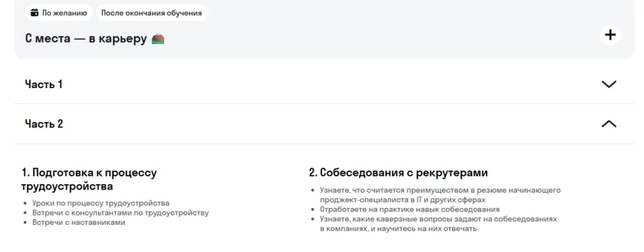644x252 pixels.
Task: Click heading '1. Подготовка к процессу трудоустройства'
Action: point(89,180)
